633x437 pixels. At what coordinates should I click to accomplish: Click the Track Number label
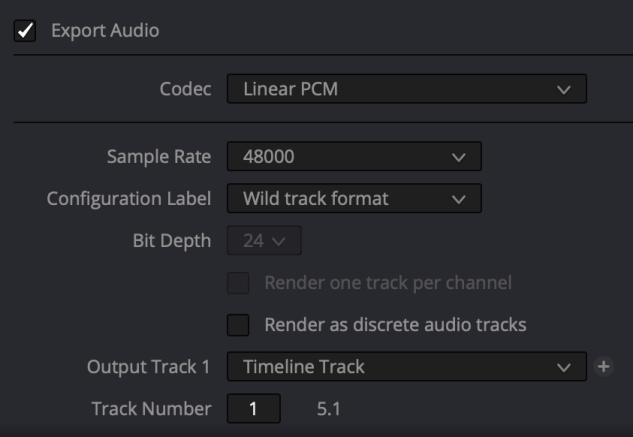pos(151,409)
